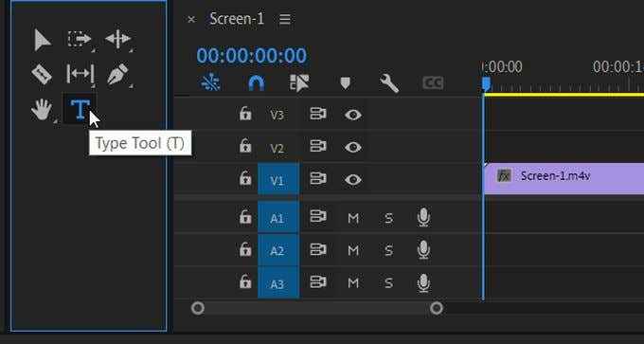Select the Hand tool
This screenshot has width=644, height=344.
click(42, 110)
